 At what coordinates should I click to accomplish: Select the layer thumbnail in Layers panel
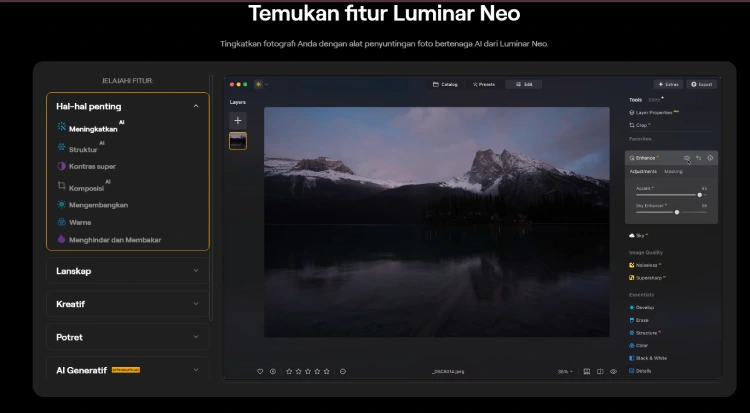tap(238, 141)
